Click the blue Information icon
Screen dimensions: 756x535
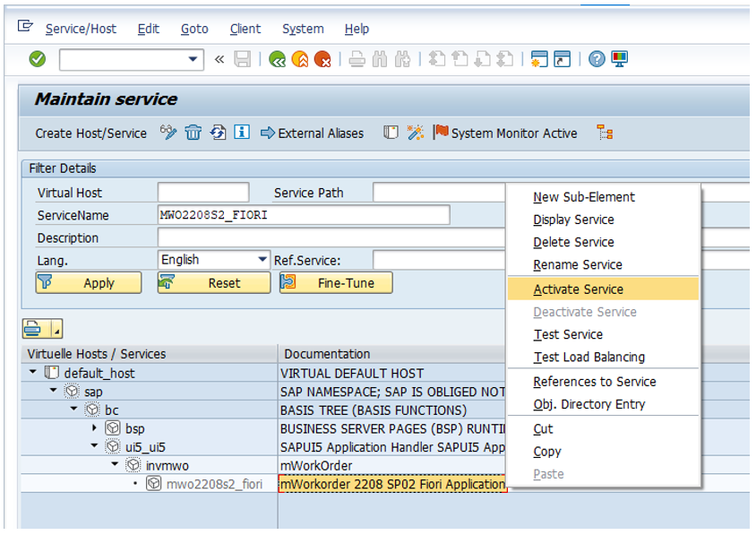(242, 133)
